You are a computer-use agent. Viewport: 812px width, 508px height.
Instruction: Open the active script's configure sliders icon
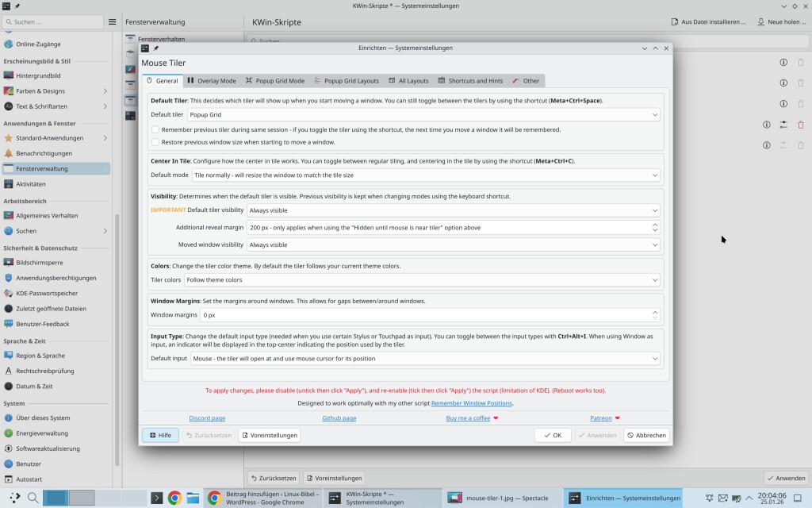[x=783, y=125]
